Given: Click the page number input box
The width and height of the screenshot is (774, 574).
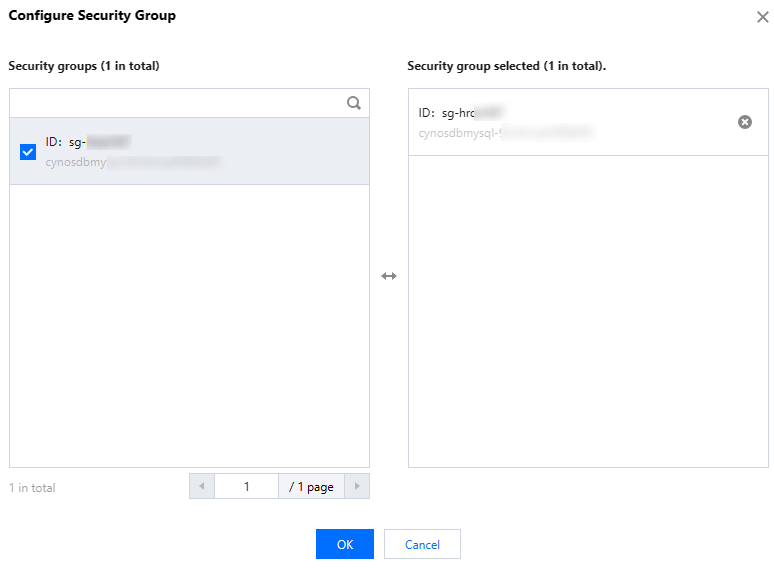Looking at the screenshot, I should [246, 487].
